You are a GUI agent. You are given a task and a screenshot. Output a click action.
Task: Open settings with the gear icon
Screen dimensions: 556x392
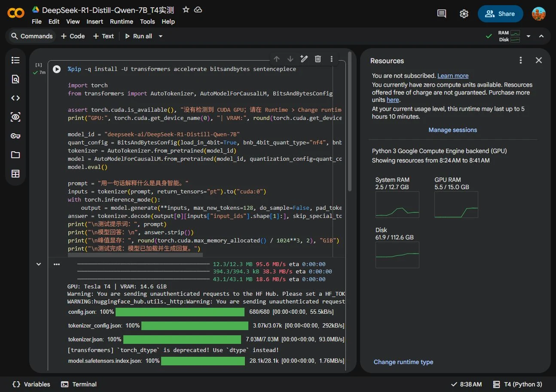pyautogui.click(x=464, y=14)
